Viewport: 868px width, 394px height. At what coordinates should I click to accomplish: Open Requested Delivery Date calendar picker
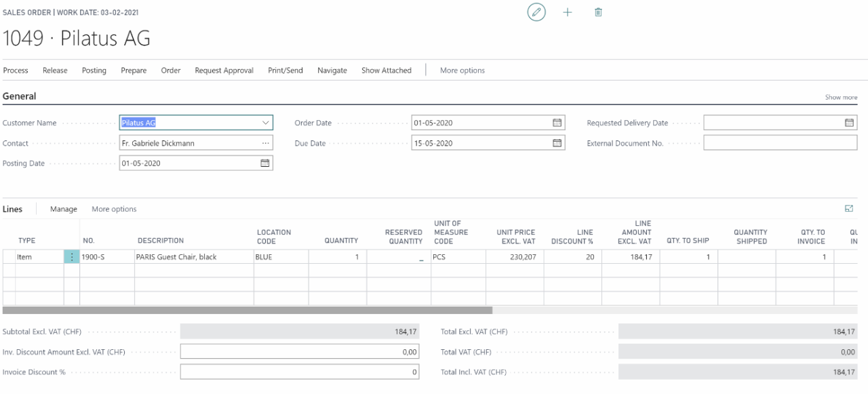pyautogui.click(x=849, y=123)
